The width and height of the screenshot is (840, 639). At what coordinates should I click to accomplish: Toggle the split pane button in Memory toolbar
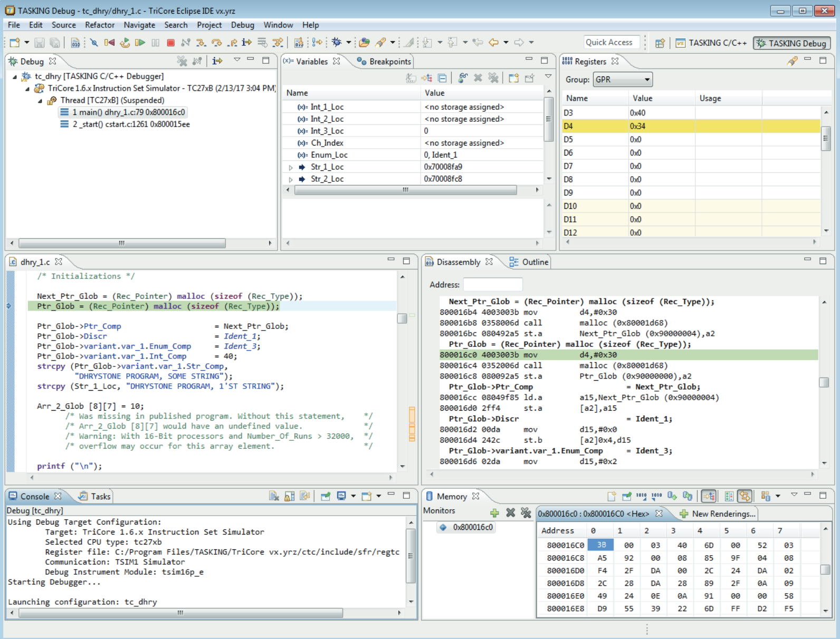pyautogui.click(x=729, y=496)
